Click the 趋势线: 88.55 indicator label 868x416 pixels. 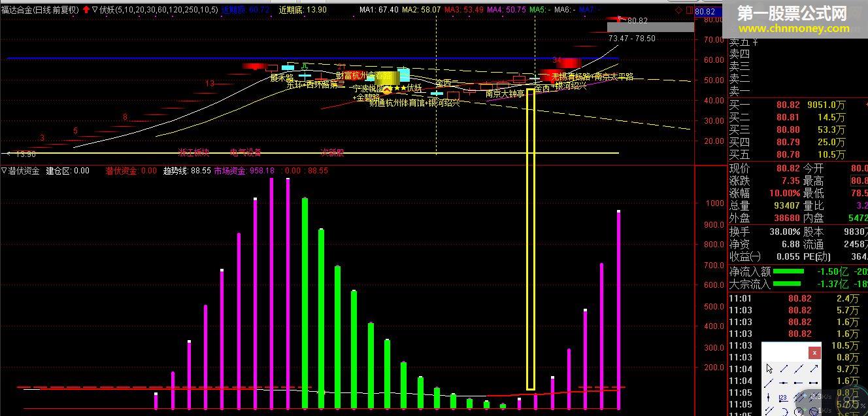tap(187, 171)
